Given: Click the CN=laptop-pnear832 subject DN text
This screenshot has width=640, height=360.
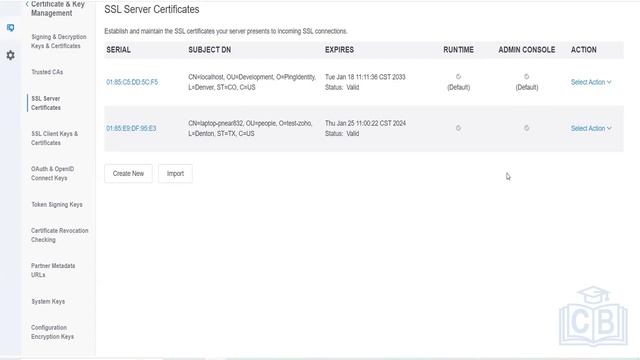Looking at the screenshot, I should point(250,129).
